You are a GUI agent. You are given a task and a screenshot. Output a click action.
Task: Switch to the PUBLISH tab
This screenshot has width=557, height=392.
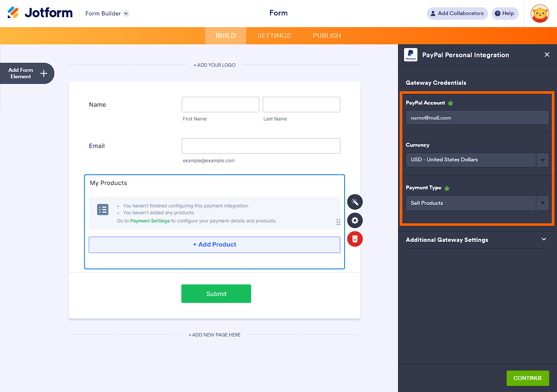point(327,36)
